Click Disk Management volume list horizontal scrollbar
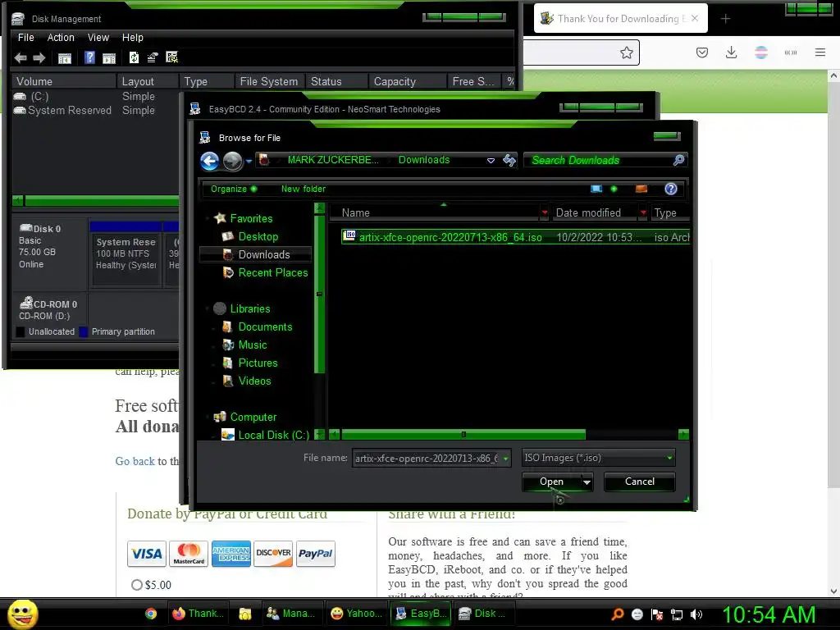The width and height of the screenshot is (840, 630). [x=102, y=202]
